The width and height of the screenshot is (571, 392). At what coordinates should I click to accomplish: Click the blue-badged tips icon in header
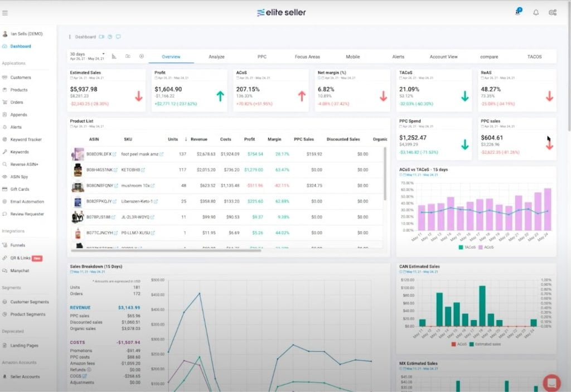519,12
